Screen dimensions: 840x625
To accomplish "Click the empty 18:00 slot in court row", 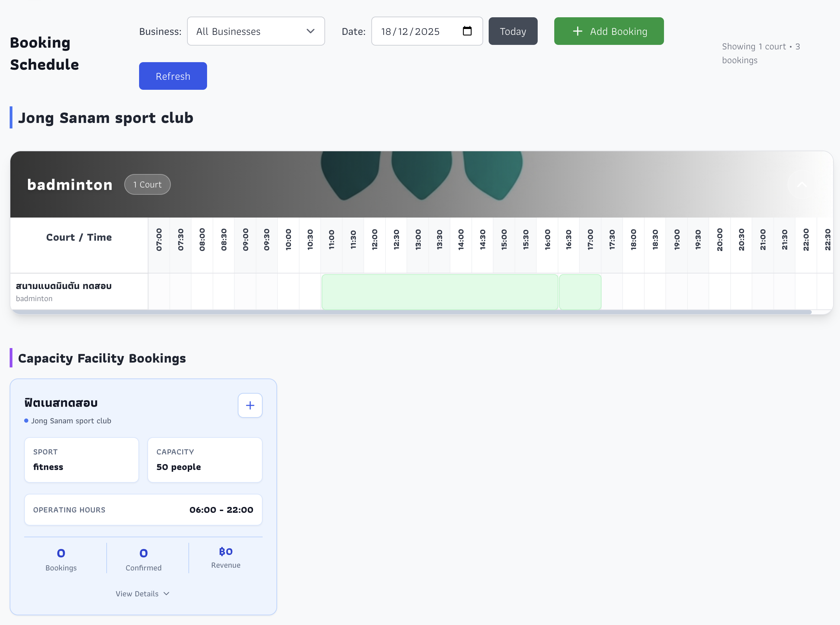I will tap(633, 292).
